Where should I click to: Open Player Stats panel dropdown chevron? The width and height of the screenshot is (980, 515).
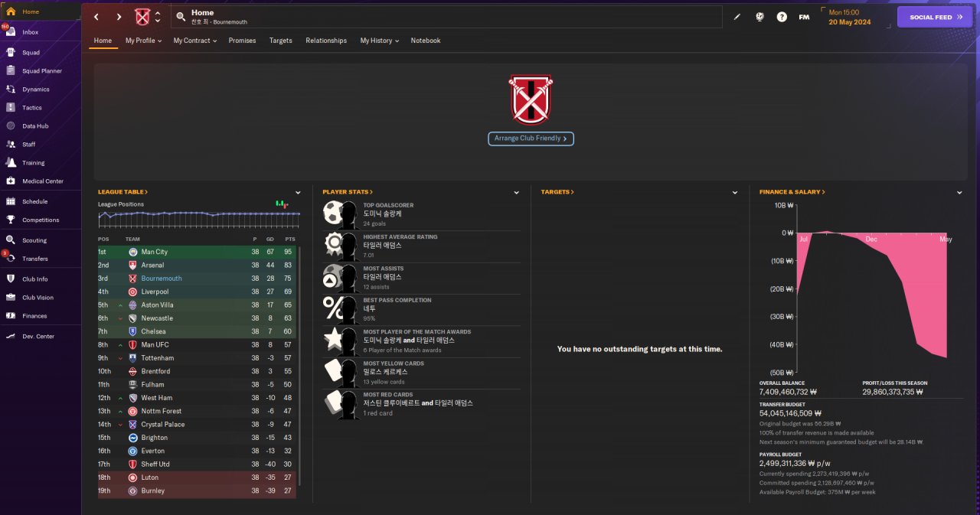point(517,193)
